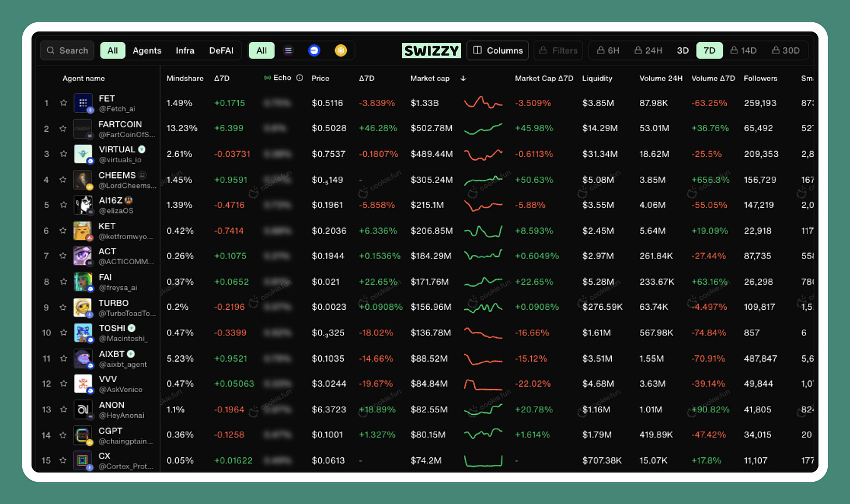Image resolution: width=850 pixels, height=504 pixels.
Task: Switch to the locked 24H timeframe
Action: click(x=649, y=51)
